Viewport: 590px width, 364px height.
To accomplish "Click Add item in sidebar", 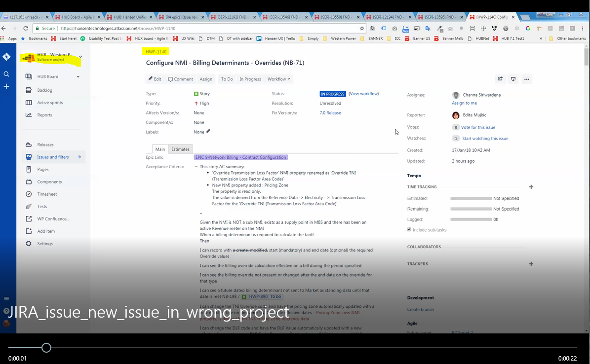I will click(x=46, y=231).
